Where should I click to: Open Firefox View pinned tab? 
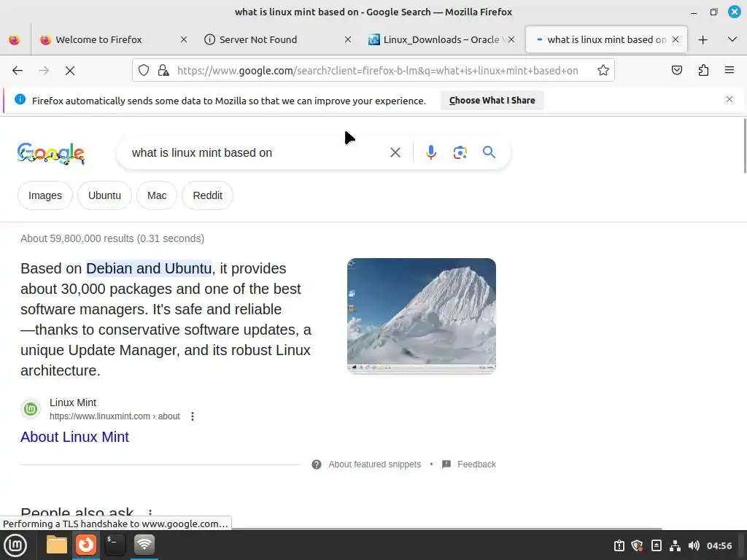pyautogui.click(x=15, y=39)
